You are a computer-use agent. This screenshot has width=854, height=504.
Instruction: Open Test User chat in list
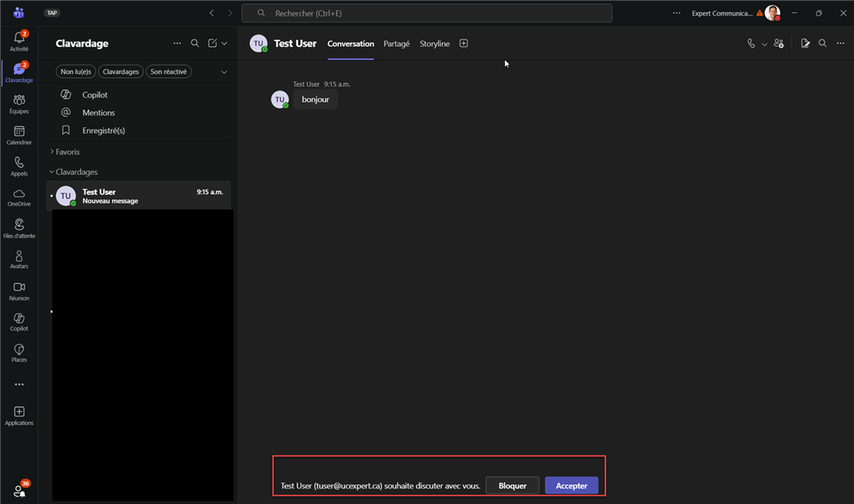(x=140, y=196)
